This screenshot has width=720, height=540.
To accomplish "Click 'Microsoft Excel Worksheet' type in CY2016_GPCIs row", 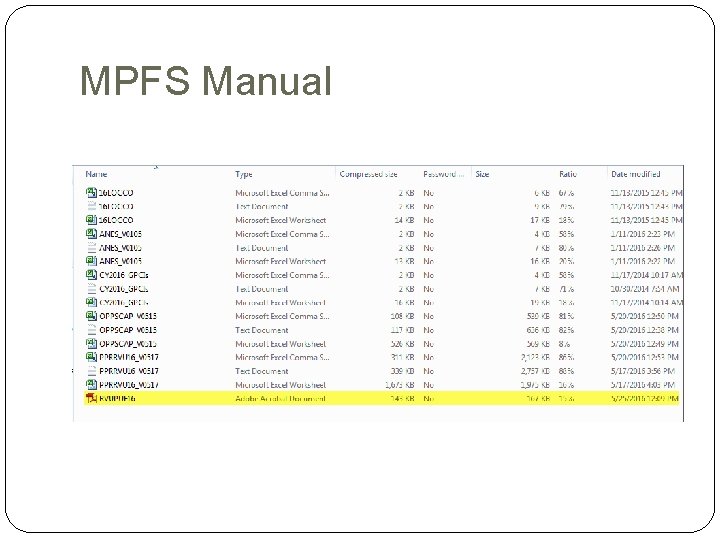I will click(281, 303).
